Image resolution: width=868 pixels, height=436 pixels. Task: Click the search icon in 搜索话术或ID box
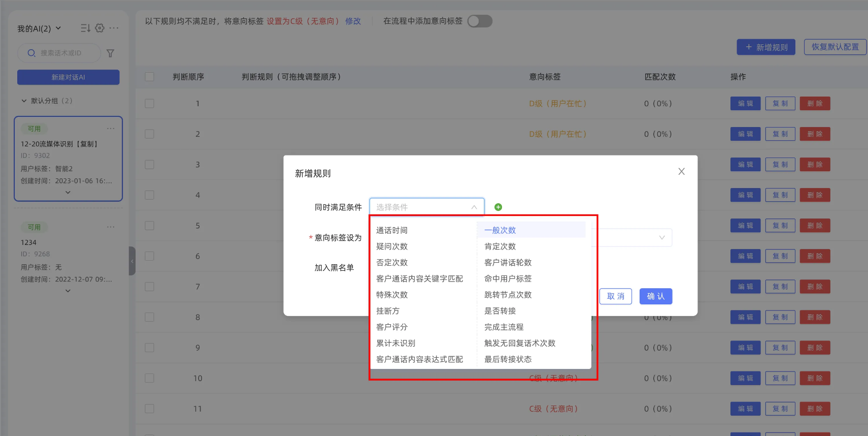[31, 53]
